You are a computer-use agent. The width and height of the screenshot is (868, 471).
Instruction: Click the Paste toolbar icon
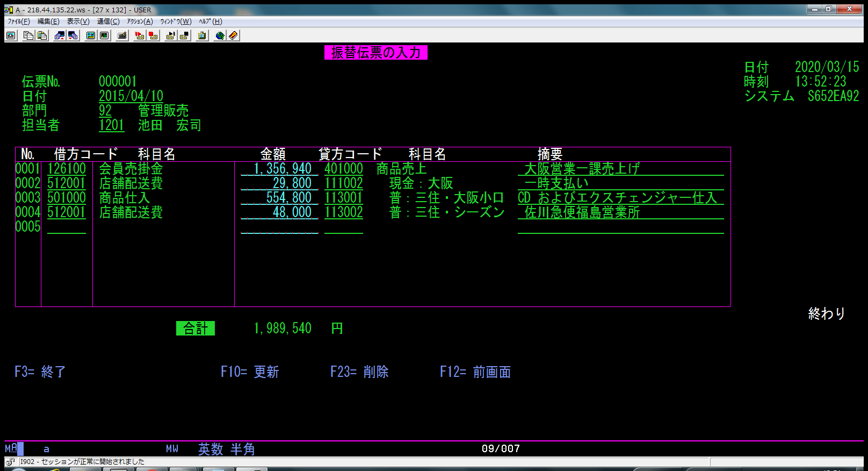pos(42,35)
